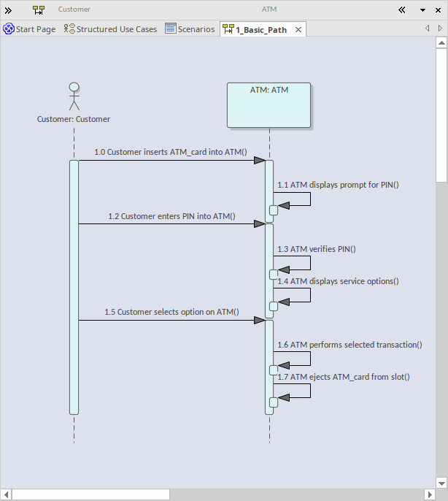
Task: Select the 1.7 ATM ejects ATM_card message
Action: [342, 377]
